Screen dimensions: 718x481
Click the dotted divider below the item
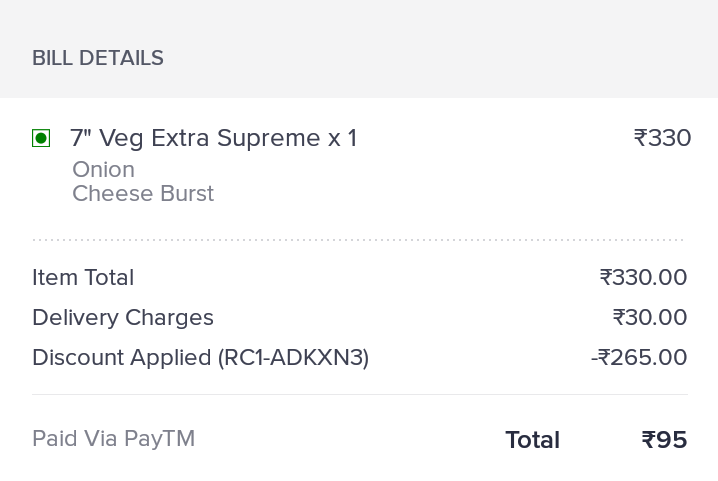point(358,240)
